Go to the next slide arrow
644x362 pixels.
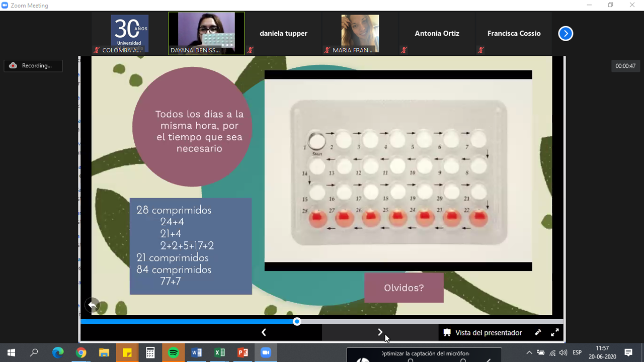click(380, 332)
